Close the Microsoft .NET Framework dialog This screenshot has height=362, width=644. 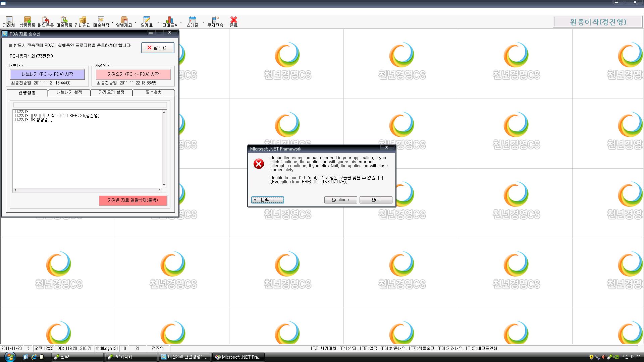coord(387,147)
